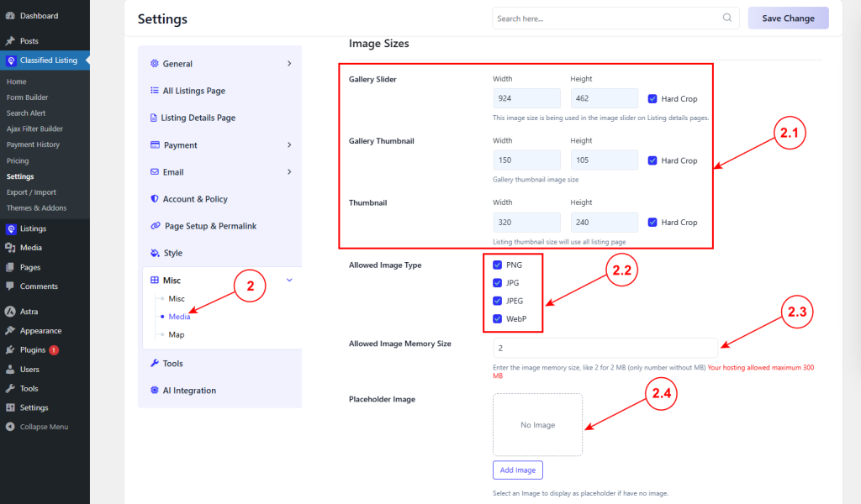
Task: Click the Email envelope icon
Action: (x=155, y=171)
